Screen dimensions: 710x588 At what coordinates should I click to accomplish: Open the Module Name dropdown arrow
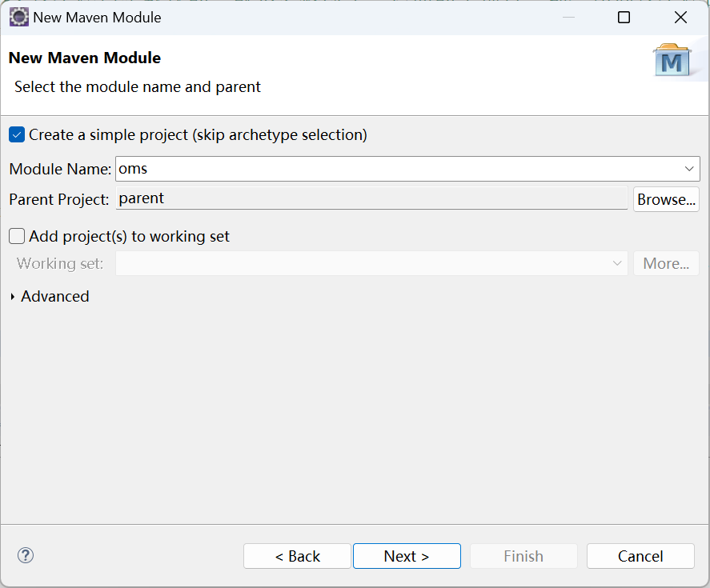(x=689, y=169)
